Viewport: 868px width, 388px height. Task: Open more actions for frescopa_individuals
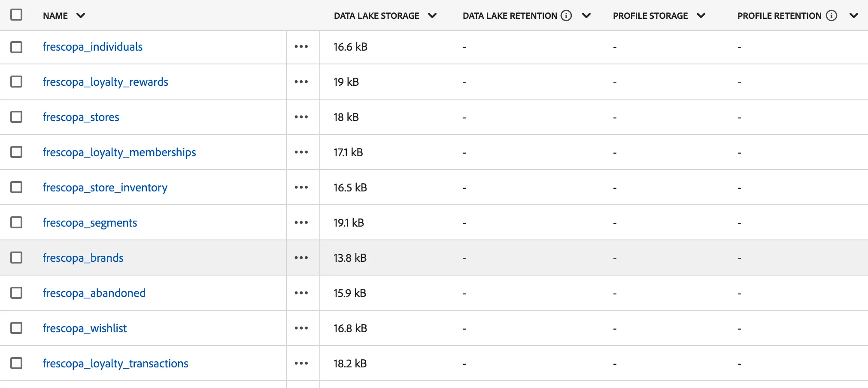pyautogui.click(x=301, y=47)
